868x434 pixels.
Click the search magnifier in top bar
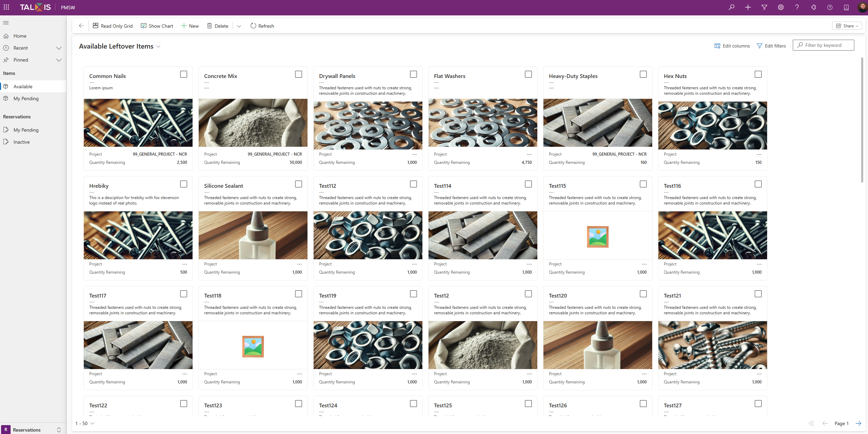click(x=731, y=7)
